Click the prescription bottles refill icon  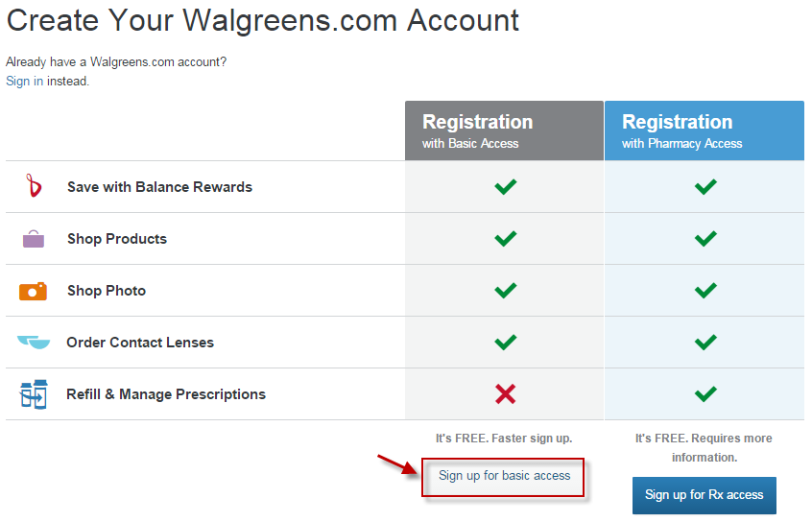(x=34, y=394)
